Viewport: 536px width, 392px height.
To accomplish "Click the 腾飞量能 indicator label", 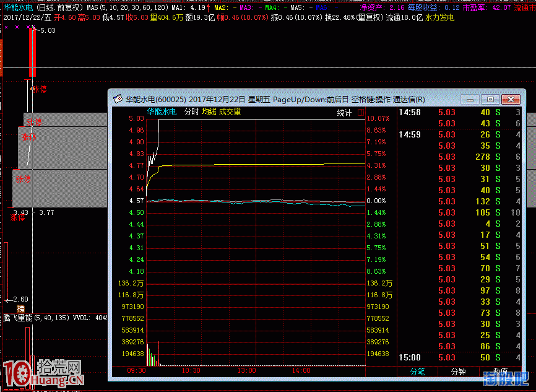I will (x=18, y=318).
